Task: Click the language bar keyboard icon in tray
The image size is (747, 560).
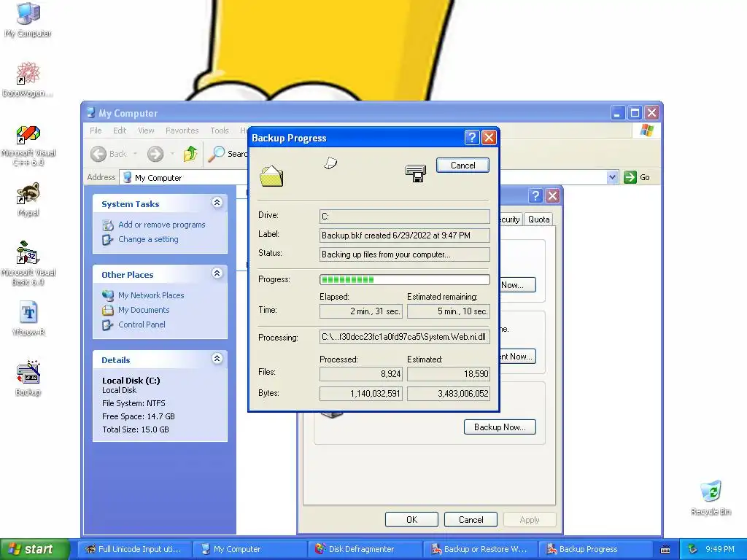Action: coord(665,550)
